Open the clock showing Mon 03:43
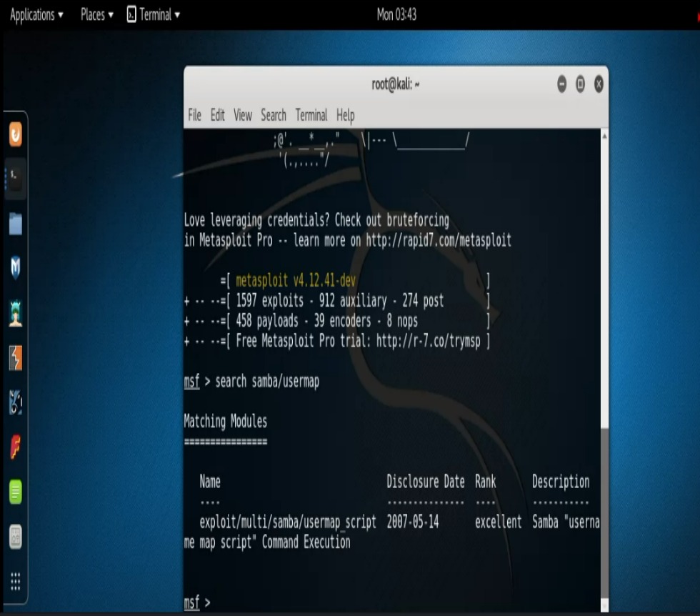 tap(396, 15)
